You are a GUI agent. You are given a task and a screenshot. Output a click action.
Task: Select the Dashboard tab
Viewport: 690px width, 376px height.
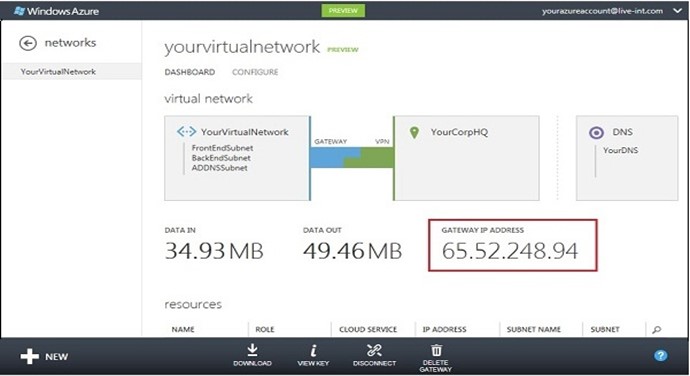[x=190, y=72]
